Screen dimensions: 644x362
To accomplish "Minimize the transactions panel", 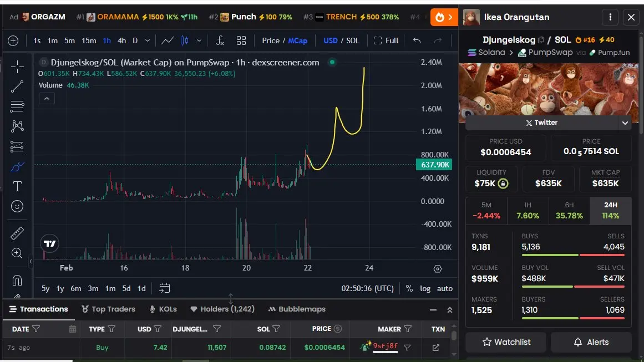I will pos(433,310).
